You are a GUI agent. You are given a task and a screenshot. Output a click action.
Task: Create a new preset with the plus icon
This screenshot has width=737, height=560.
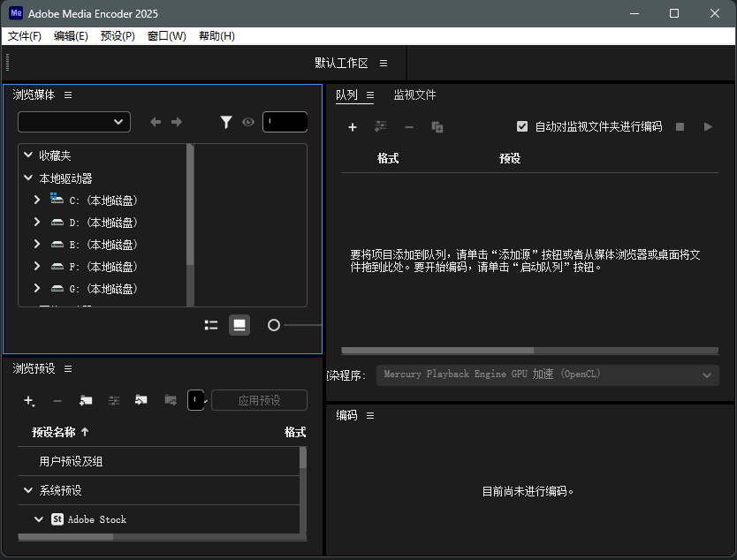pos(29,400)
